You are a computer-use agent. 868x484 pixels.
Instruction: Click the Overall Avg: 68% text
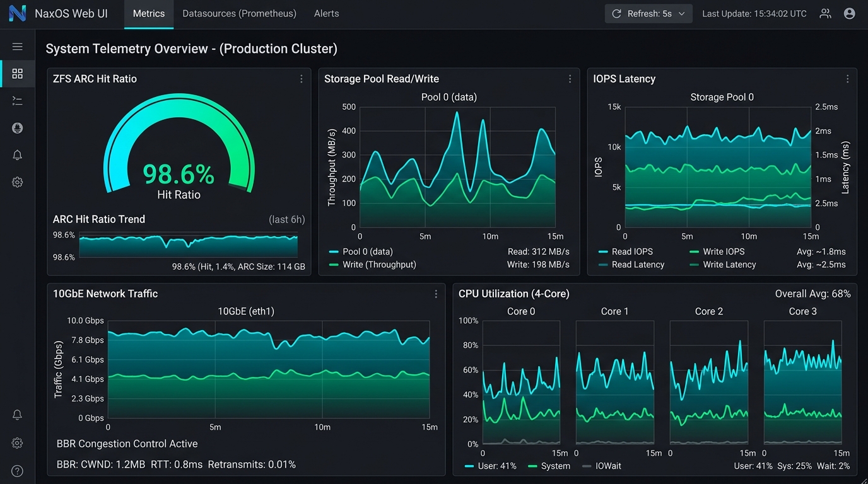(813, 294)
